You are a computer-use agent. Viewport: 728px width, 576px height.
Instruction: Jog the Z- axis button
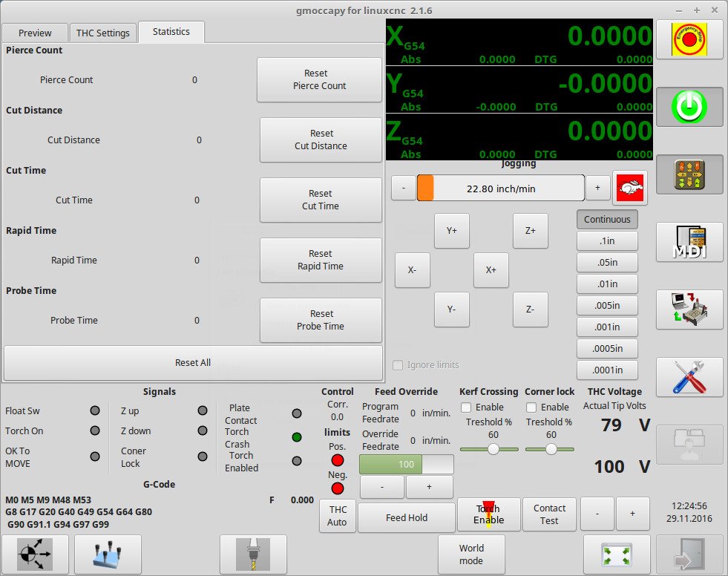[x=531, y=310]
